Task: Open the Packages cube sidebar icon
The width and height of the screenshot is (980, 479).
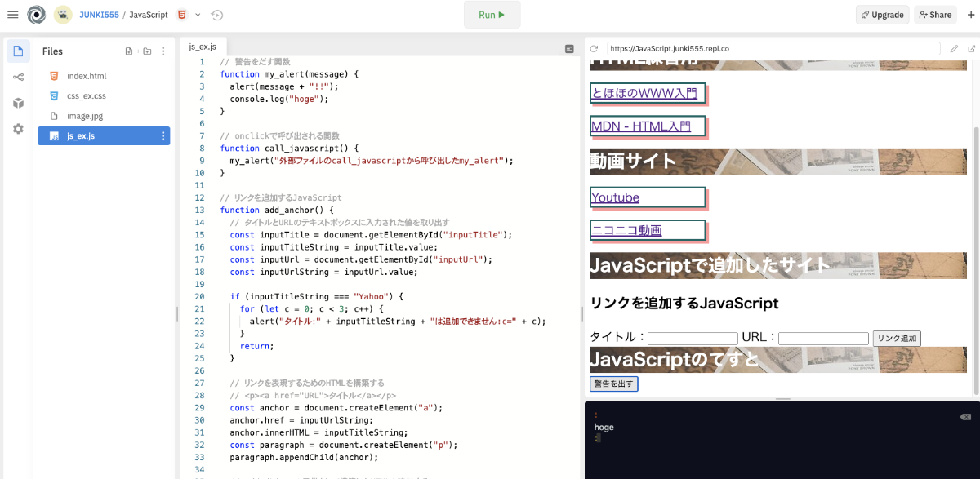Action: [18, 103]
